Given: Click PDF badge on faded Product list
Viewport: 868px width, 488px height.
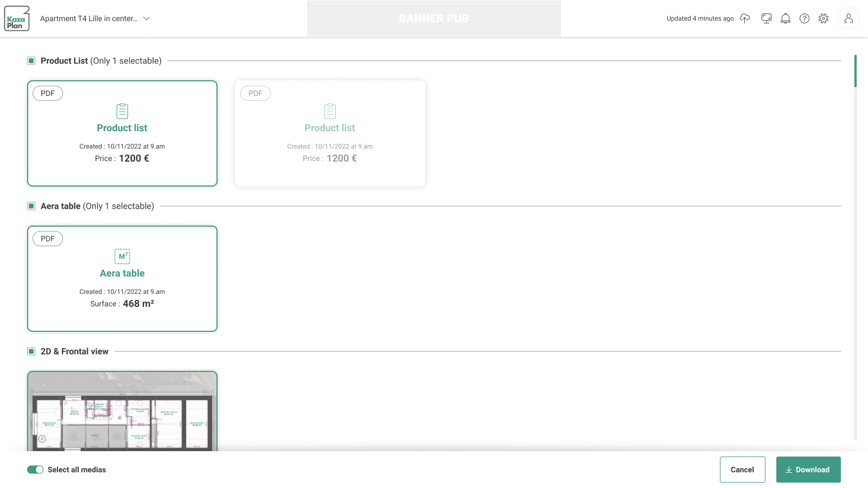Looking at the screenshot, I should pos(256,93).
